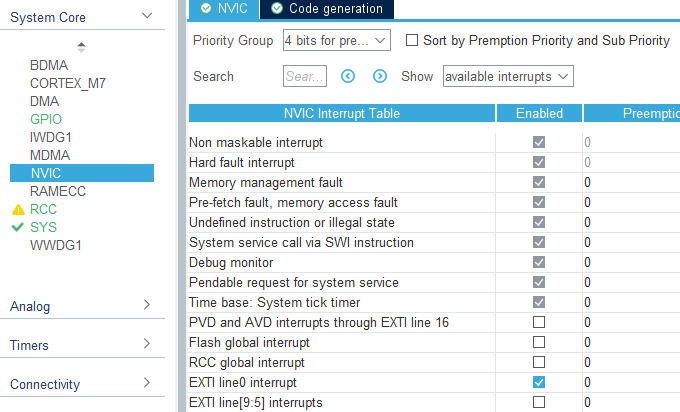Click the next search result arrow icon
Viewport: 680px width, 412px height.
[380, 76]
